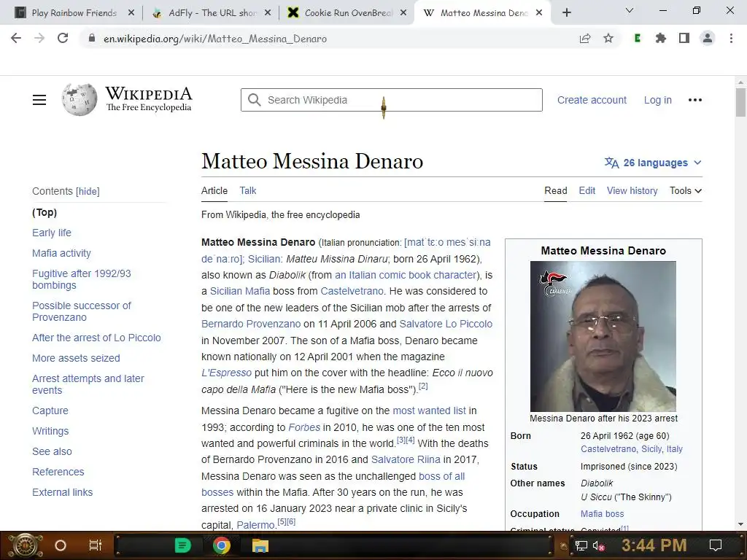Expand the 26 languages dropdown
This screenshot has height=560, width=747.
(x=653, y=163)
